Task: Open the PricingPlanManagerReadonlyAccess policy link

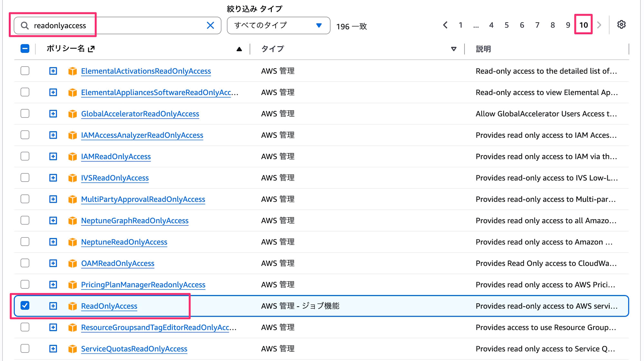Action: tap(143, 285)
